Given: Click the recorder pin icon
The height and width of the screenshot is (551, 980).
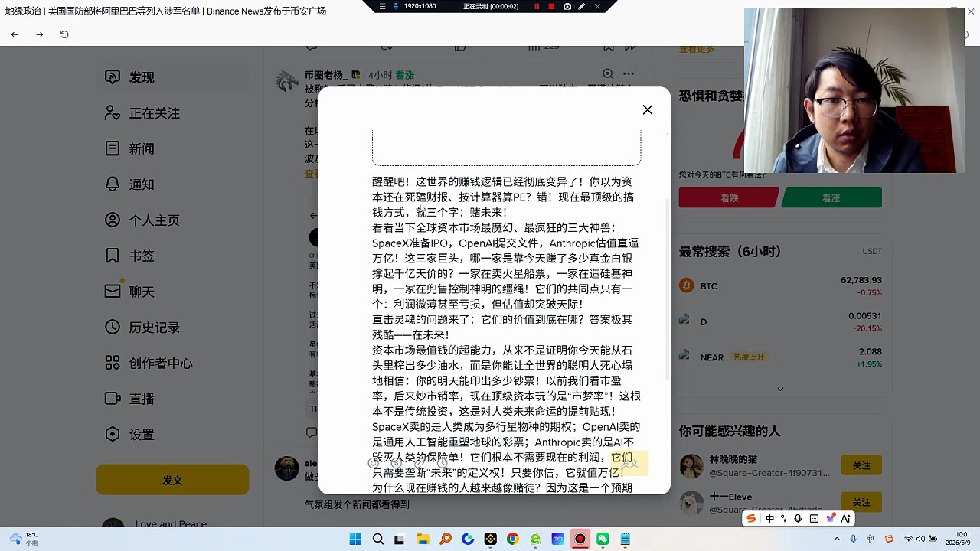Looking at the screenshot, I should 396,6.
